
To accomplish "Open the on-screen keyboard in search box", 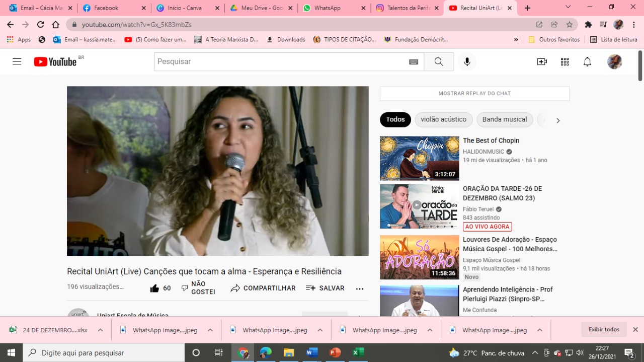I will tap(414, 61).
